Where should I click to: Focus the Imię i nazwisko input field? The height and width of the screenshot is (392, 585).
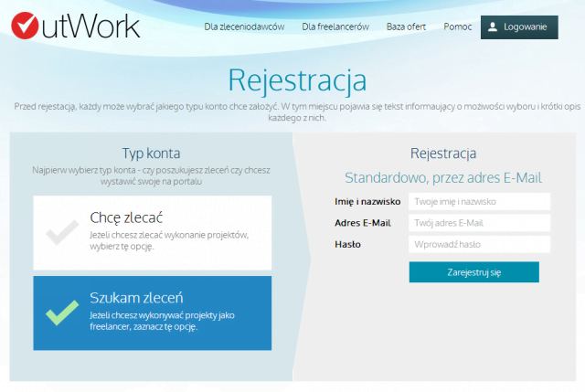tap(479, 201)
